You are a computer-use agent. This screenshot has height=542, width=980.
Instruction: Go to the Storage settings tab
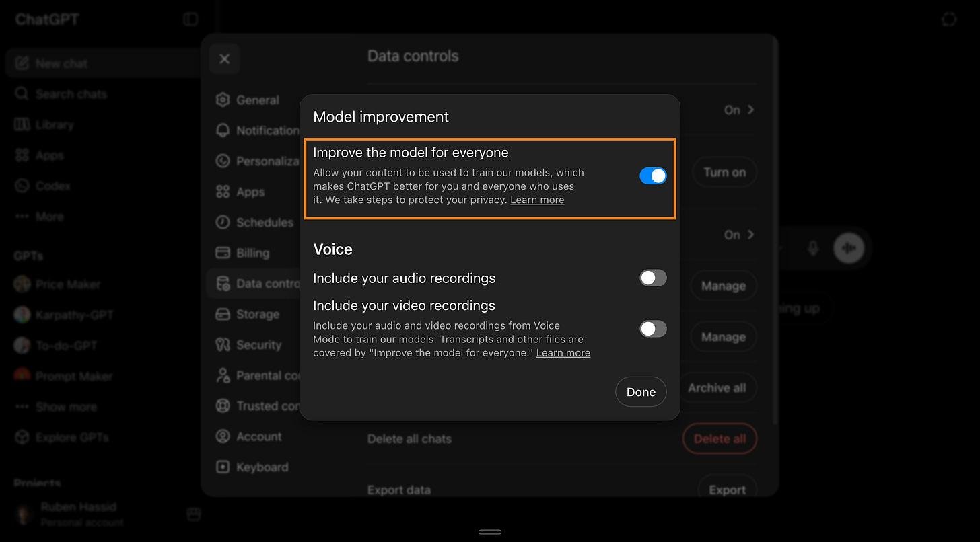point(254,314)
